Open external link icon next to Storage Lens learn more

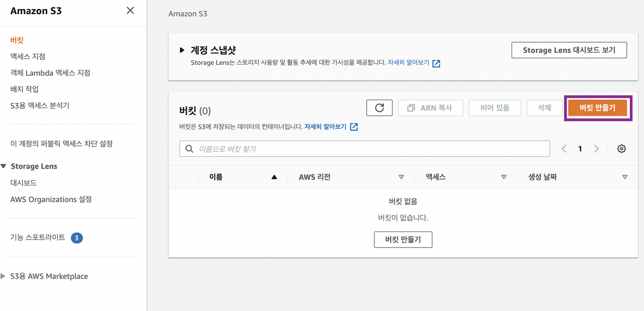(437, 63)
